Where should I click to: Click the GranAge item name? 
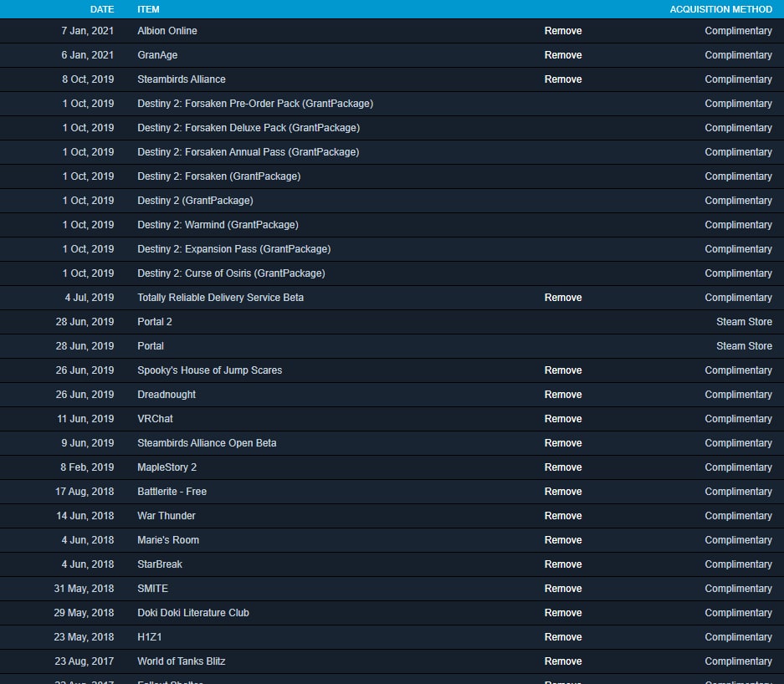[157, 55]
